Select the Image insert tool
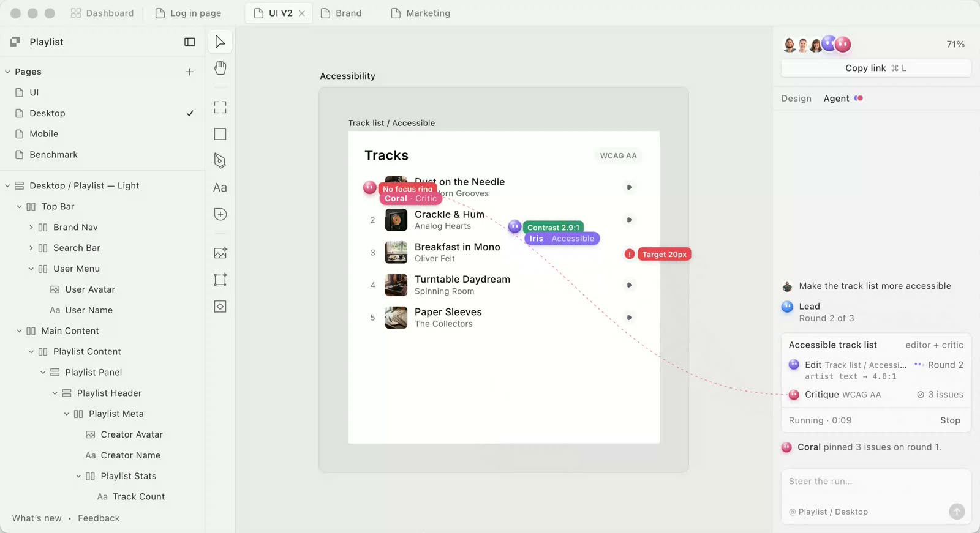 (x=220, y=253)
